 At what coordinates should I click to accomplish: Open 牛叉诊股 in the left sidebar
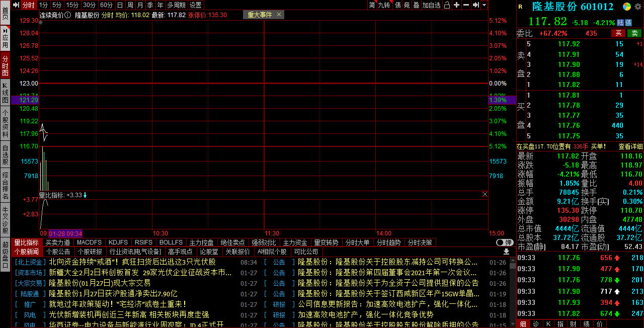[5, 220]
